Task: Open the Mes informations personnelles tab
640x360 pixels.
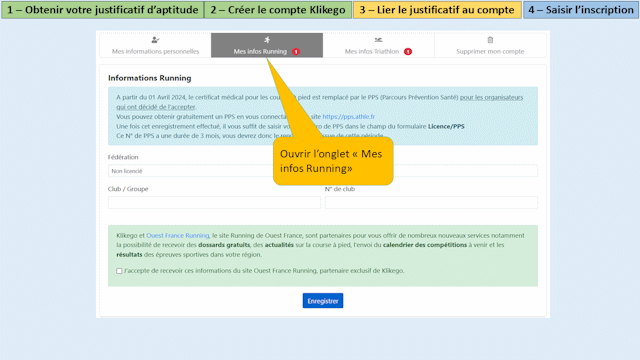Action: tap(155, 45)
